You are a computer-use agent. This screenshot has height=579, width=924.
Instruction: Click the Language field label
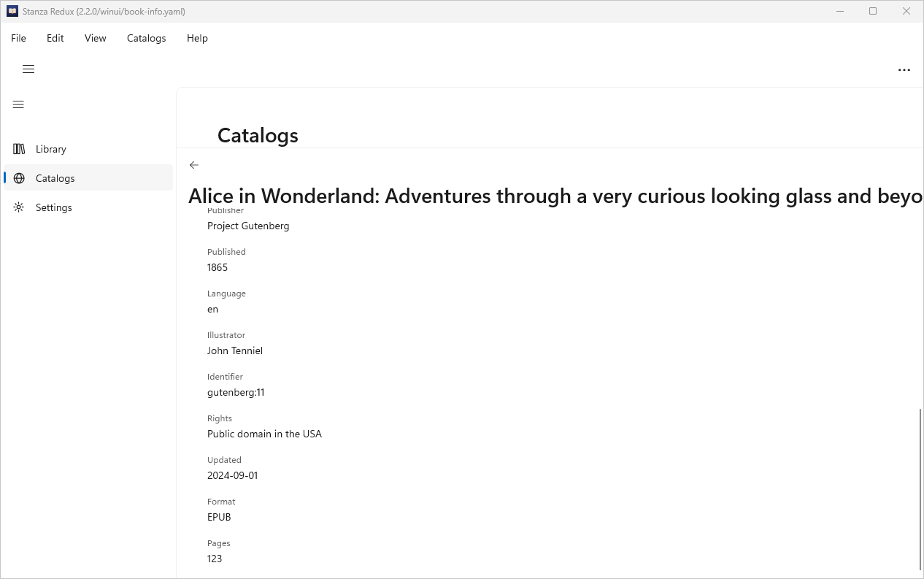[x=226, y=294]
